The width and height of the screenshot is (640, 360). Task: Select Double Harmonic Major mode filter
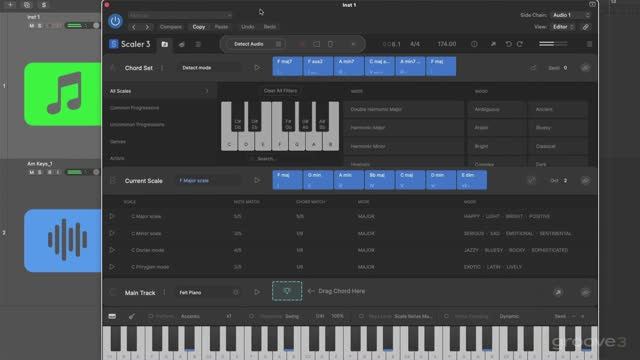(x=403, y=109)
